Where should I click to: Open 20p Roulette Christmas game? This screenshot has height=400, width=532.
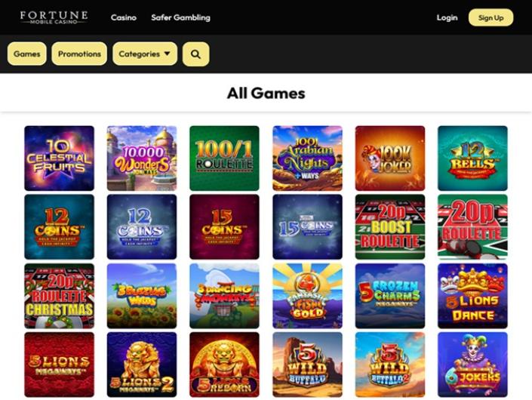pyautogui.click(x=60, y=296)
